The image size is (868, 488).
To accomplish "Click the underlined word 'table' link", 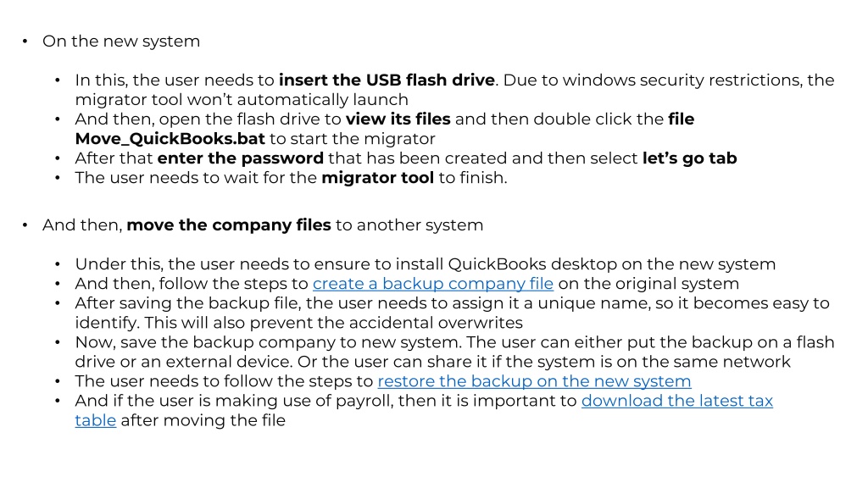I will pos(96,420).
